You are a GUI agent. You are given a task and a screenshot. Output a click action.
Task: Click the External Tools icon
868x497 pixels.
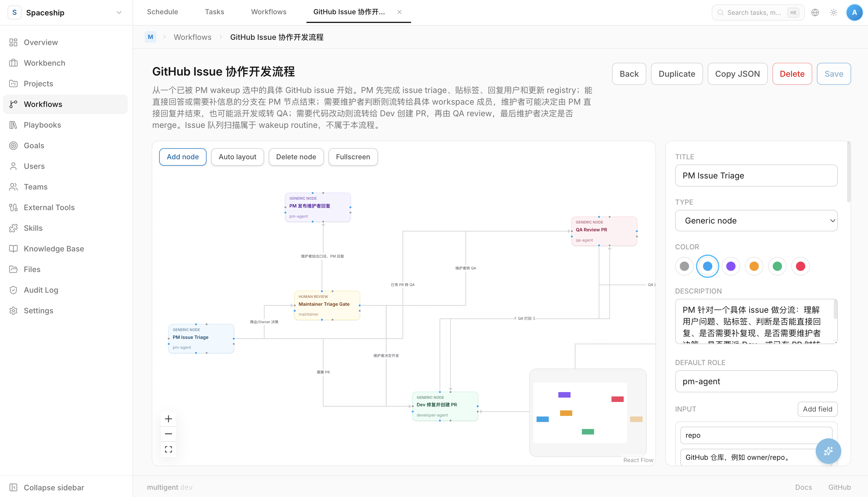[x=13, y=208]
